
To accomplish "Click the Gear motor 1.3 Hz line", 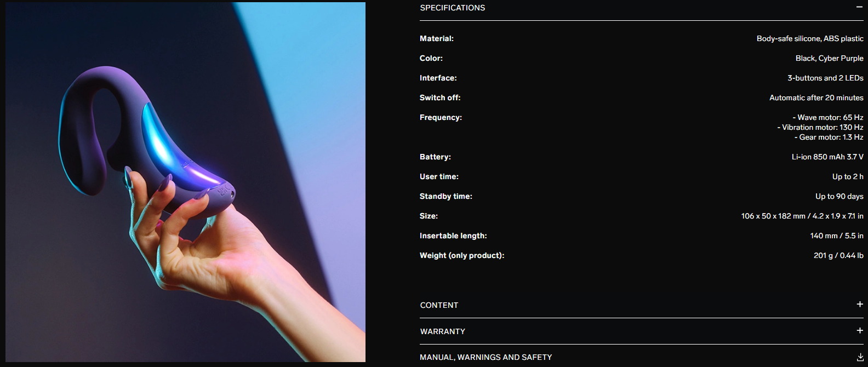I will 829,137.
